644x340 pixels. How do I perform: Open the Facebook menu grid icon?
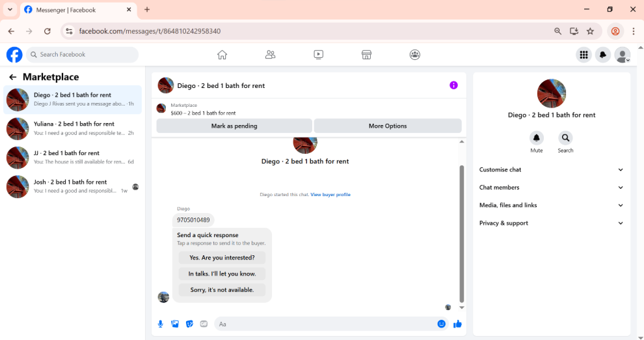(584, 55)
